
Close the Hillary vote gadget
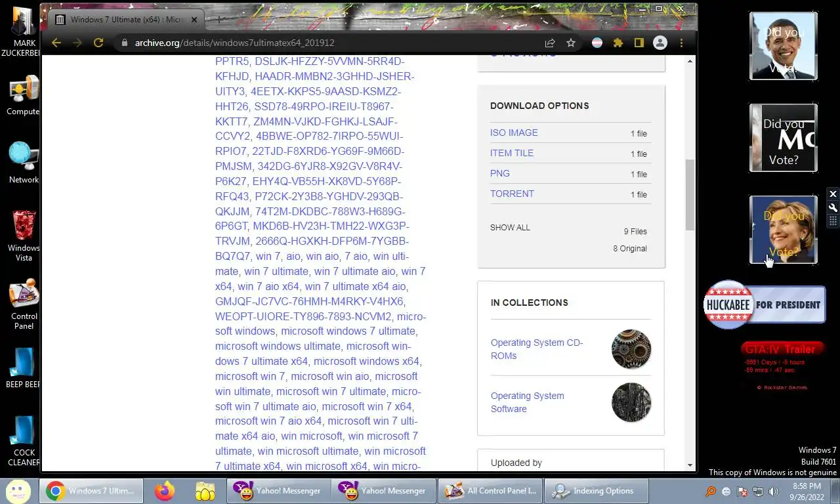(x=833, y=194)
